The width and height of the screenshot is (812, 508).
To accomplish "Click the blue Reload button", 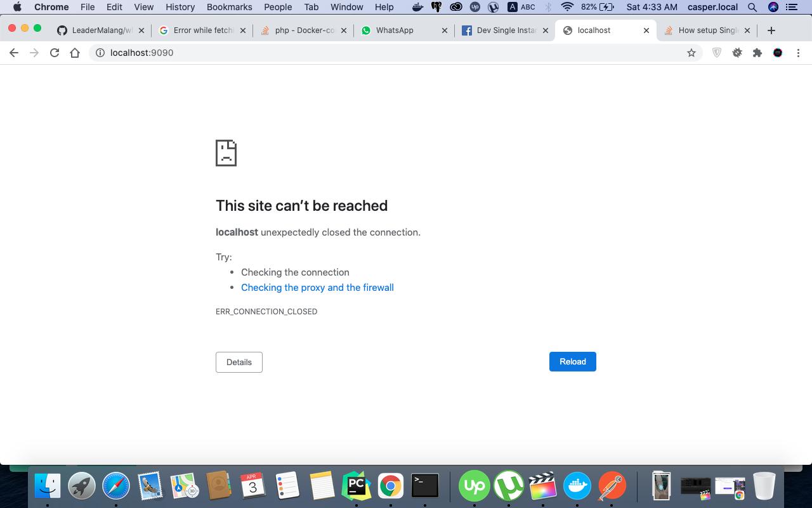I will [x=572, y=361].
